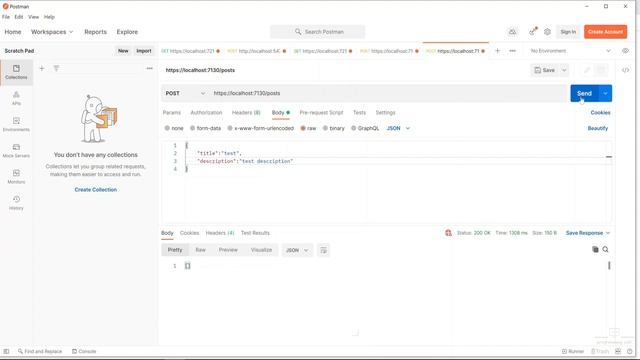Screen dimensions: 640x360
Task: Click the Import button
Action: coord(144,51)
